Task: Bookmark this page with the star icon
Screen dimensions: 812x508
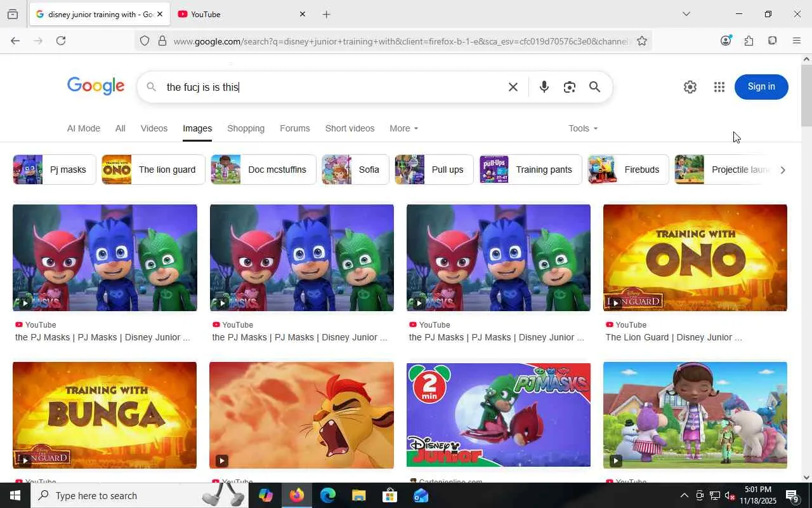Action: (x=642, y=41)
